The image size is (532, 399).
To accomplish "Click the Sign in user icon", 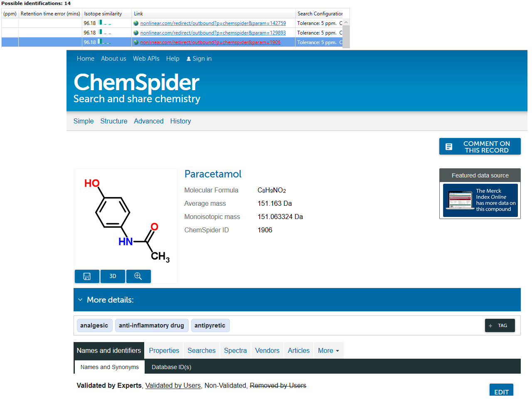I will pyautogui.click(x=189, y=59).
